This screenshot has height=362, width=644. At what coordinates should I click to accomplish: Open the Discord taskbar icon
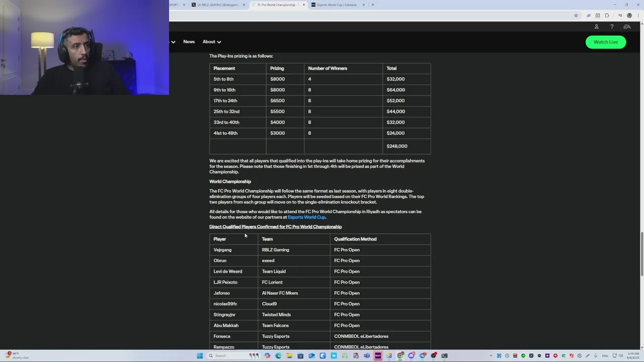point(411,356)
